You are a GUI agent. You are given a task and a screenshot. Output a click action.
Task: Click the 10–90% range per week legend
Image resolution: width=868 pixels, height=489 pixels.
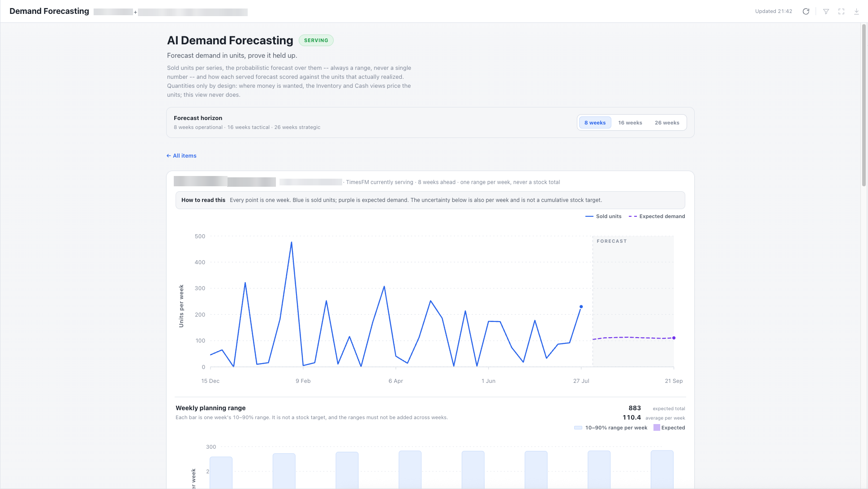(611, 428)
